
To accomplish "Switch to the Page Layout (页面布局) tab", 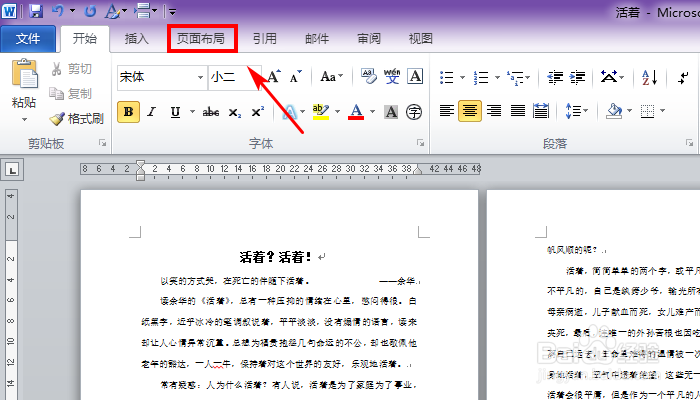I will pyautogui.click(x=201, y=39).
